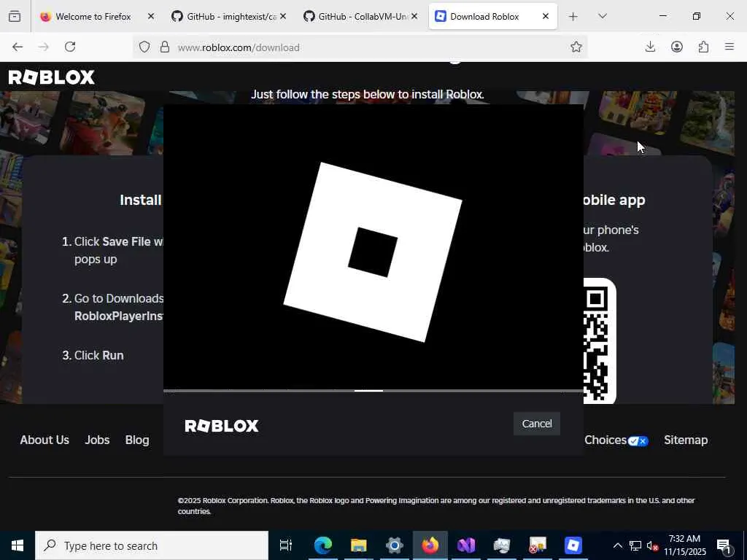
Task: Open the Sitemap footer link
Action: [x=686, y=440]
